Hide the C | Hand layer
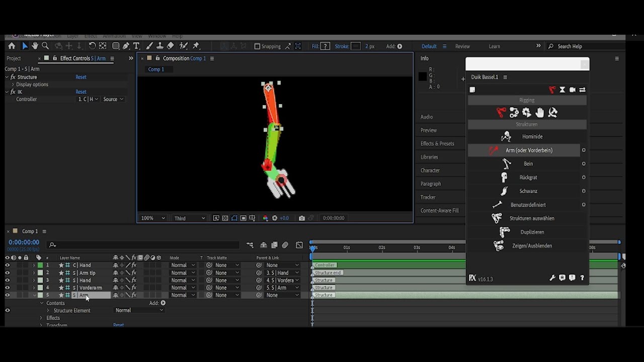This screenshot has width=644, height=362. pyautogui.click(x=7, y=265)
